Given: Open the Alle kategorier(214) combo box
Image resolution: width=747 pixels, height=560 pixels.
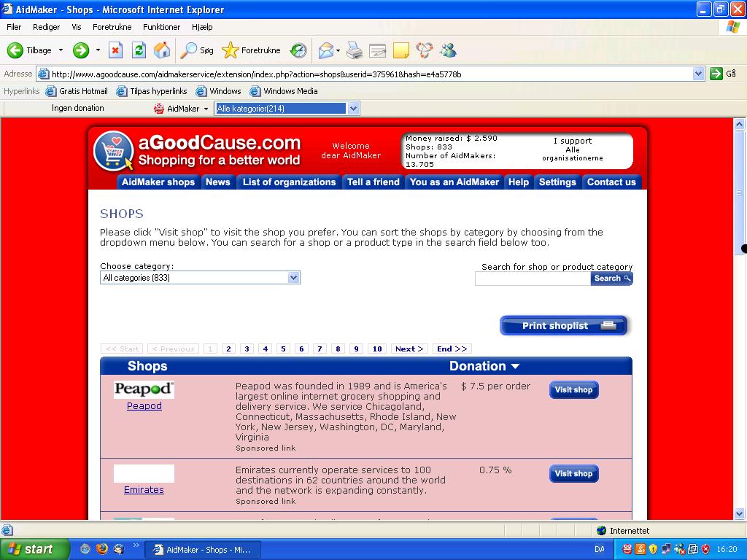Looking at the screenshot, I should click(x=287, y=109).
